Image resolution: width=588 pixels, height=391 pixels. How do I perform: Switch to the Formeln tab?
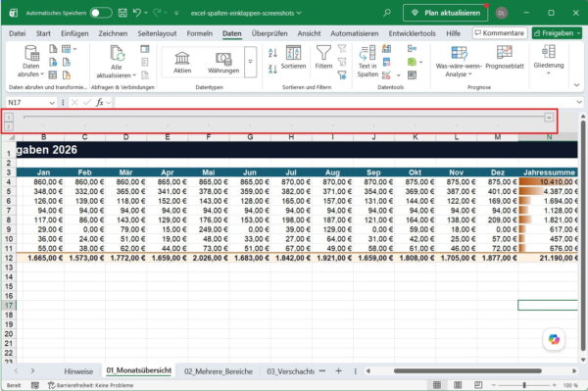(x=200, y=33)
